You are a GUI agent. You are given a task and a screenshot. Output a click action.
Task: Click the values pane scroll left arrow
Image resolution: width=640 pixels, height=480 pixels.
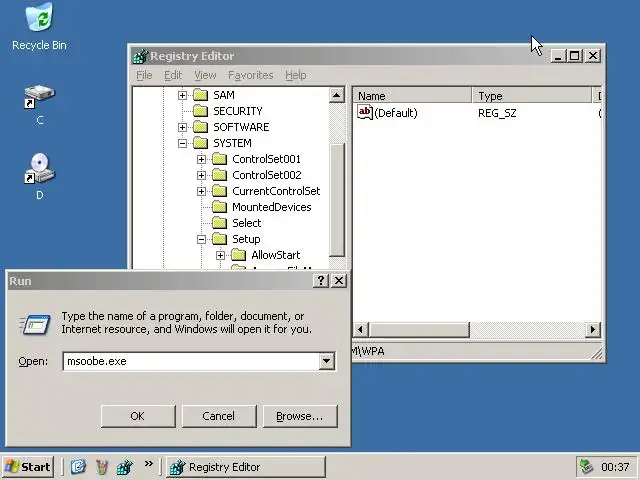(361, 329)
